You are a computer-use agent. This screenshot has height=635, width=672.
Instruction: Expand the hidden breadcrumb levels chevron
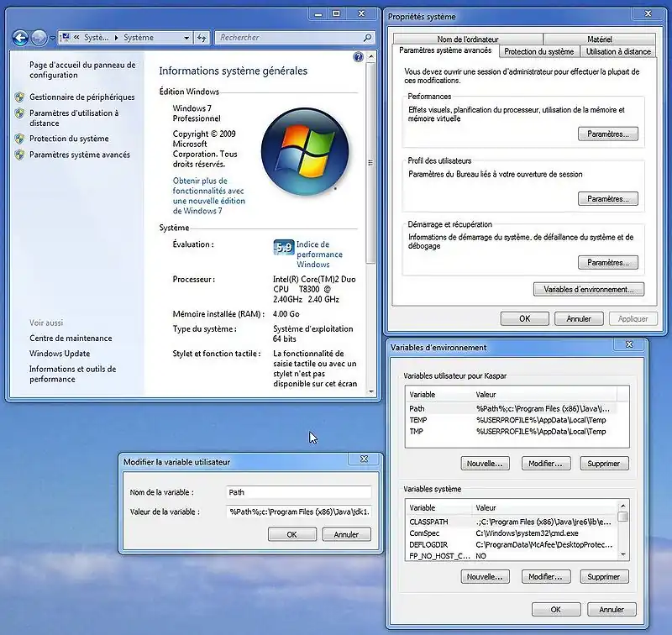click(x=77, y=38)
